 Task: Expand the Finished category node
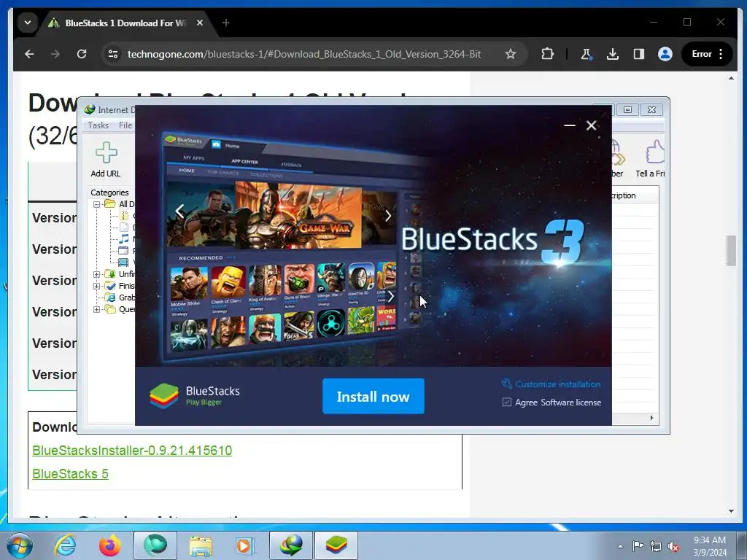tap(97, 286)
